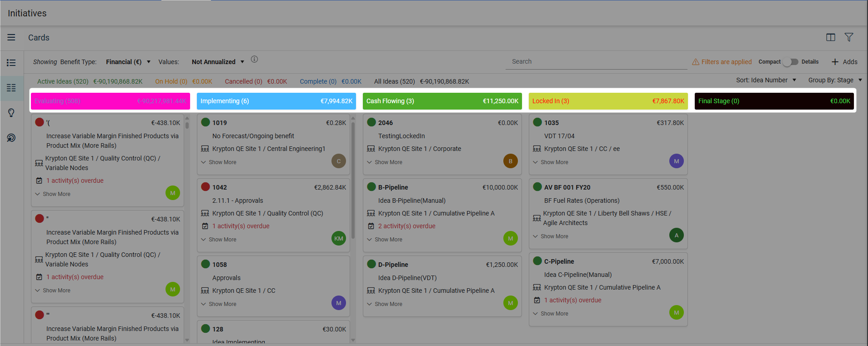Expand Show More on AV BF 001 FY20 card

click(x=551, y=236)
